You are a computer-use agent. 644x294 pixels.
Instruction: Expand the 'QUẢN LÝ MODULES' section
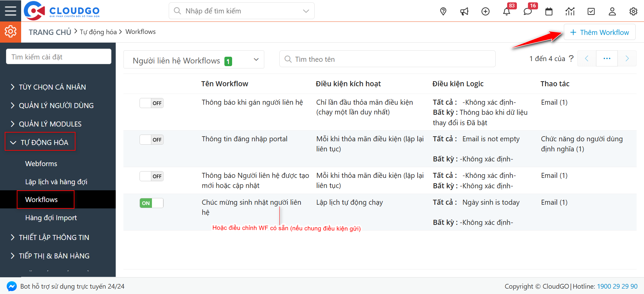coord(50,124)
